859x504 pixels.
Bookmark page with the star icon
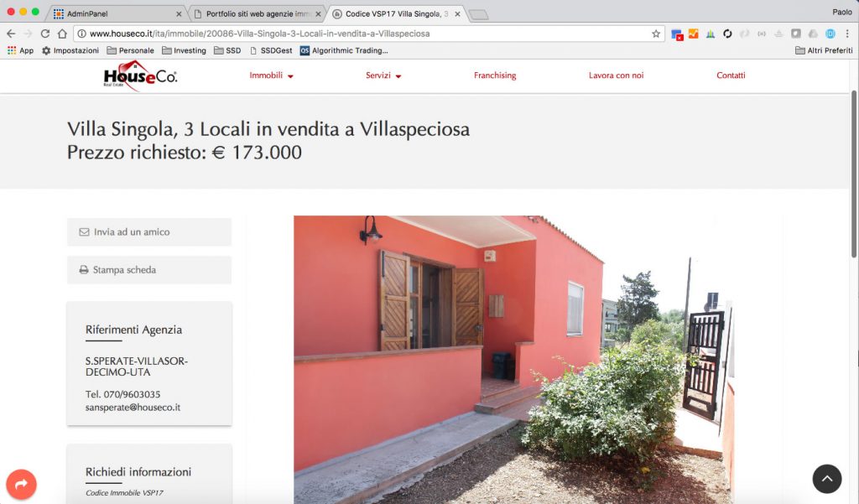pyautogui.click(x=656, y=34)
